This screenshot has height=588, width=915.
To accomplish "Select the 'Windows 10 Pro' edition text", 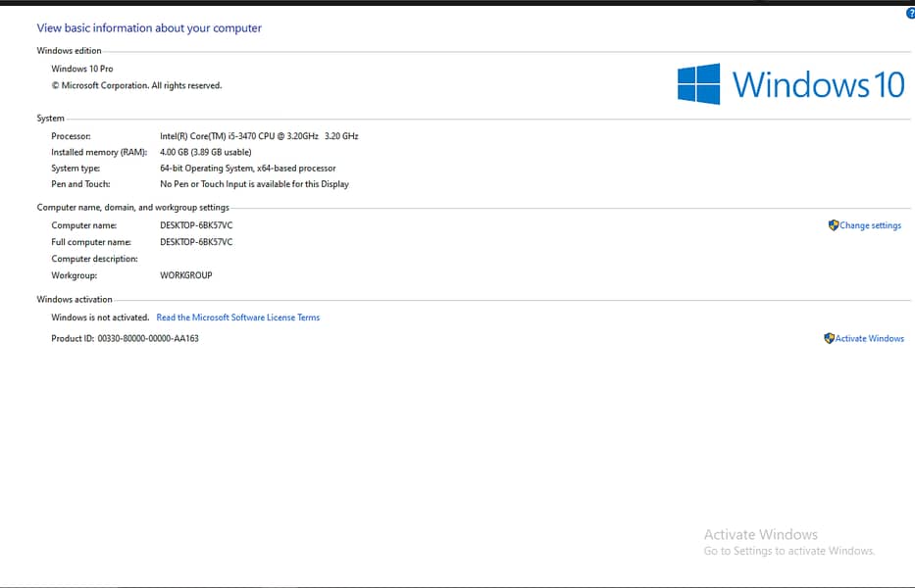I will 82,69.
